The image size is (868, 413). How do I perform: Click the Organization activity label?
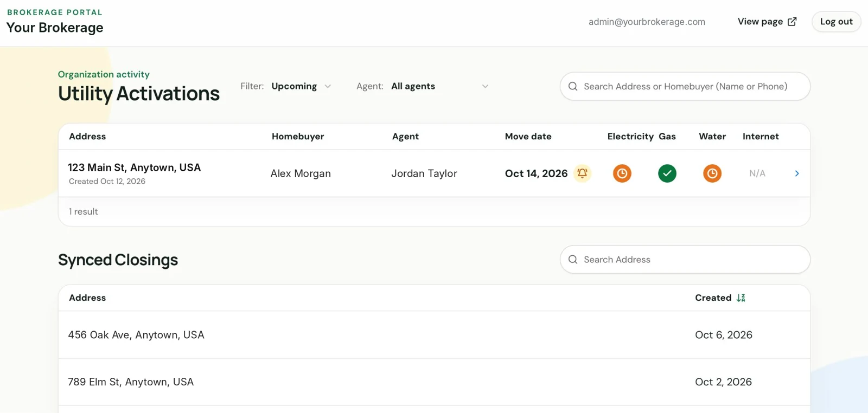(x=104, y=74)
